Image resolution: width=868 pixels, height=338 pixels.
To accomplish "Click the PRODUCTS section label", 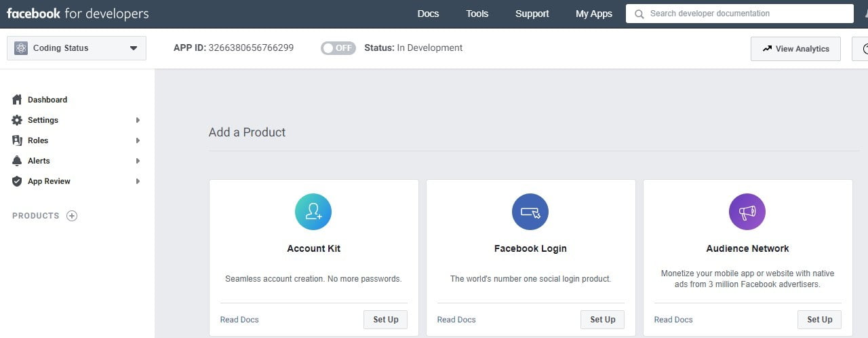I will [x=36, y=216].
